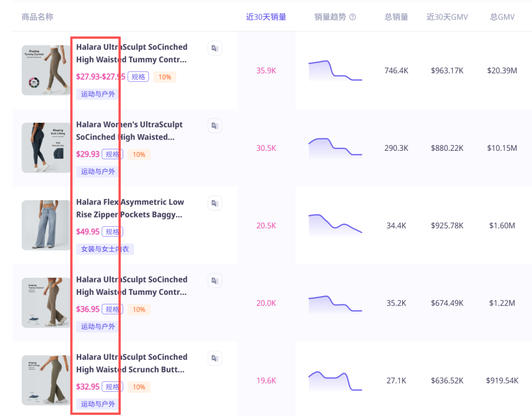532x416 pixels.
Task: Click the thumbnail of the $27.93 leggings
Action: click(x=46, y=70)
